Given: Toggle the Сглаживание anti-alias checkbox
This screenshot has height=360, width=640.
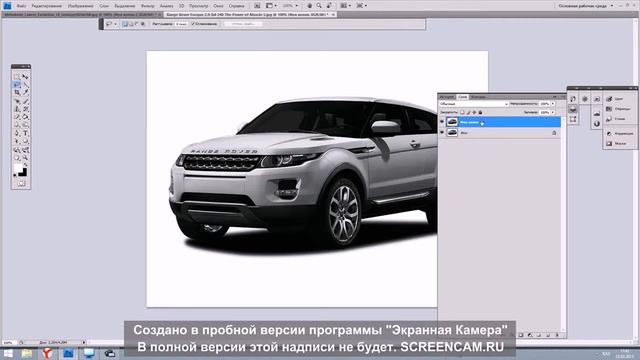Looking at the screenshot, I should pyautogui.click(x=193, y=24).
